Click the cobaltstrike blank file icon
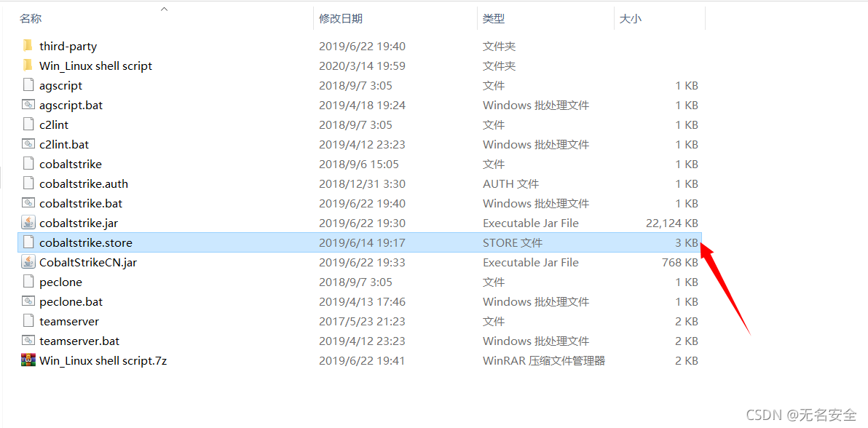868x428 pixels. coord(28,164)
